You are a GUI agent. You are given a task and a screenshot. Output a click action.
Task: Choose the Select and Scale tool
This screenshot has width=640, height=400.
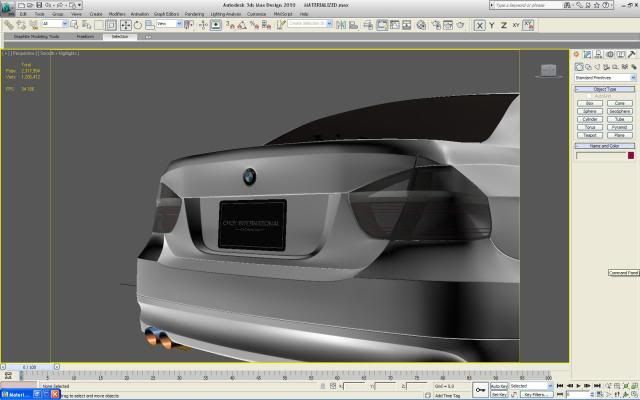[x=150, y=25]
